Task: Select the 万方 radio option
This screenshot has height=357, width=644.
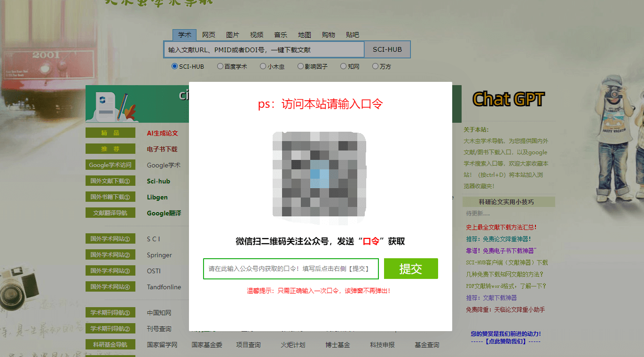Action: [375, 66]
